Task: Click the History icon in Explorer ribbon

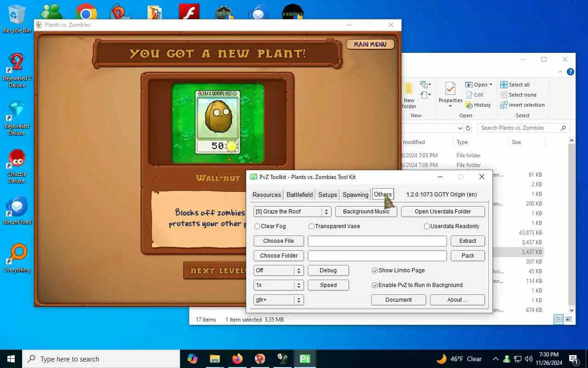Action: pyautogui.click(x=478, y=105)
